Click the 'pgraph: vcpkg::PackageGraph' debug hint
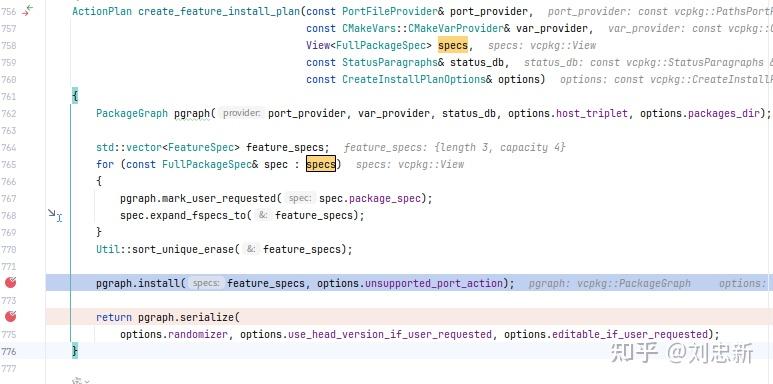Viewport: 773px width, 384px height. tap(609, 283)
